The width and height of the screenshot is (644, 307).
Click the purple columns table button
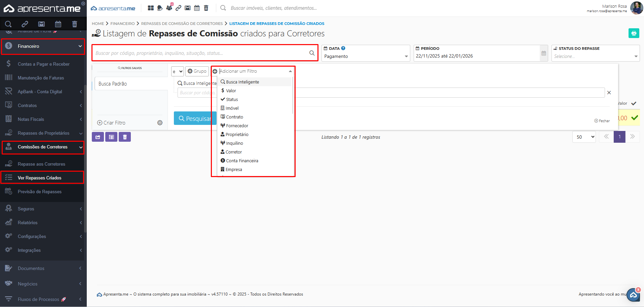111,137
